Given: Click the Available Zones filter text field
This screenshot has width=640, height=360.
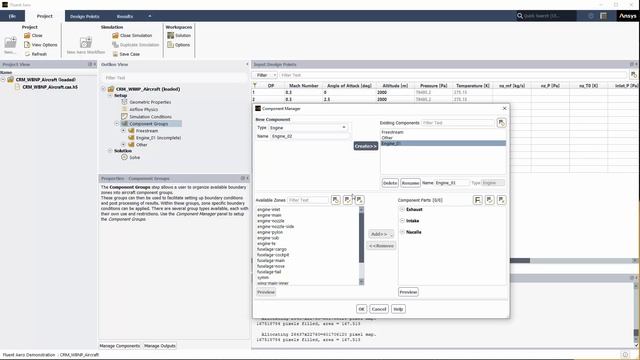Looking at the screenshot, I should (x=308, y=200).
